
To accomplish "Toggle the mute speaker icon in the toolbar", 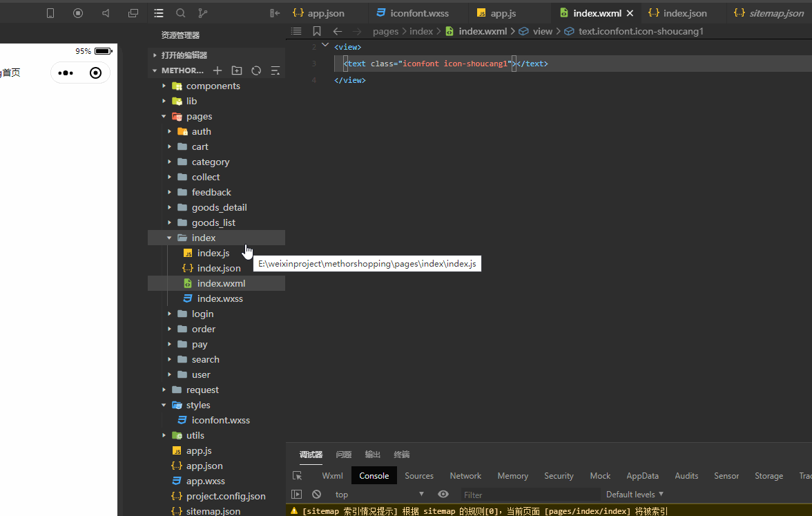I will (106, 13).
